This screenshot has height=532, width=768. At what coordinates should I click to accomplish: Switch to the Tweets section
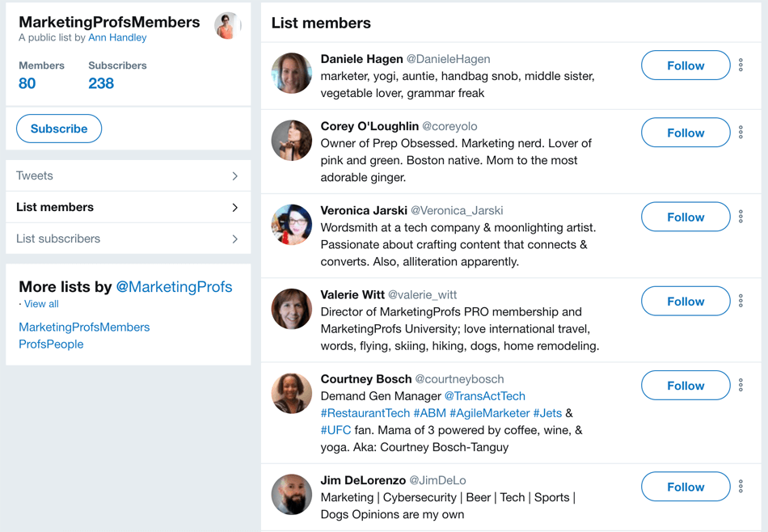pos(36,175)
